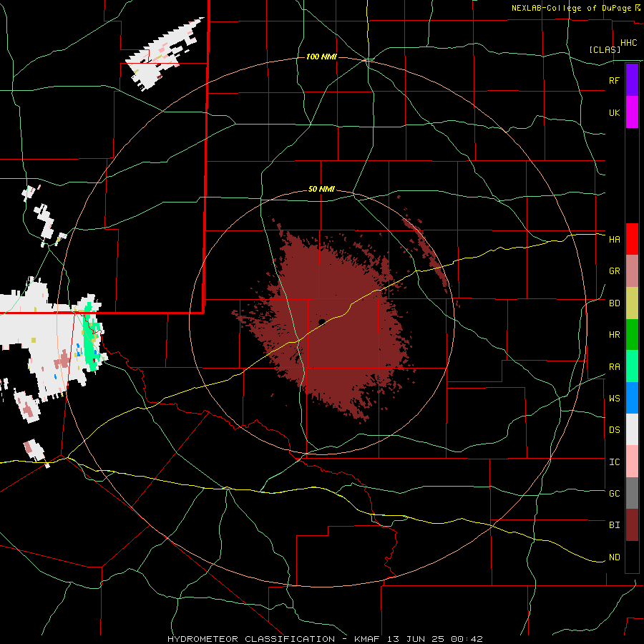Screen dimensions: 644x644
Task: Click the RF legend label
Action: [x=614, y=80]
